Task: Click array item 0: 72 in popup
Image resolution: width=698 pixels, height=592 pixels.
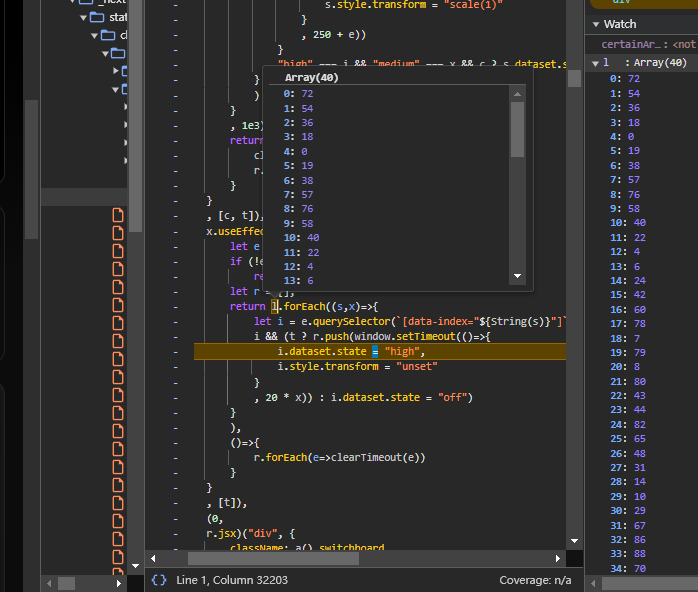Action: (299, 94)
